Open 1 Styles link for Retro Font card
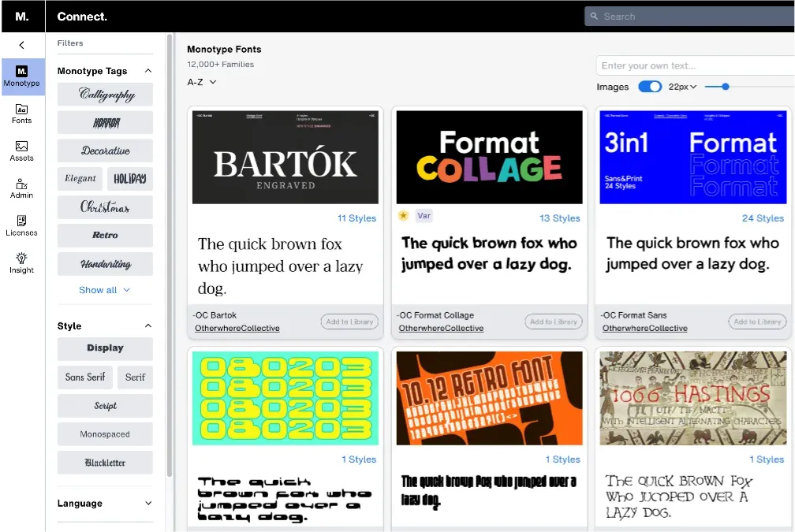This screenshot has width=795, height=532. pos(563,459)
